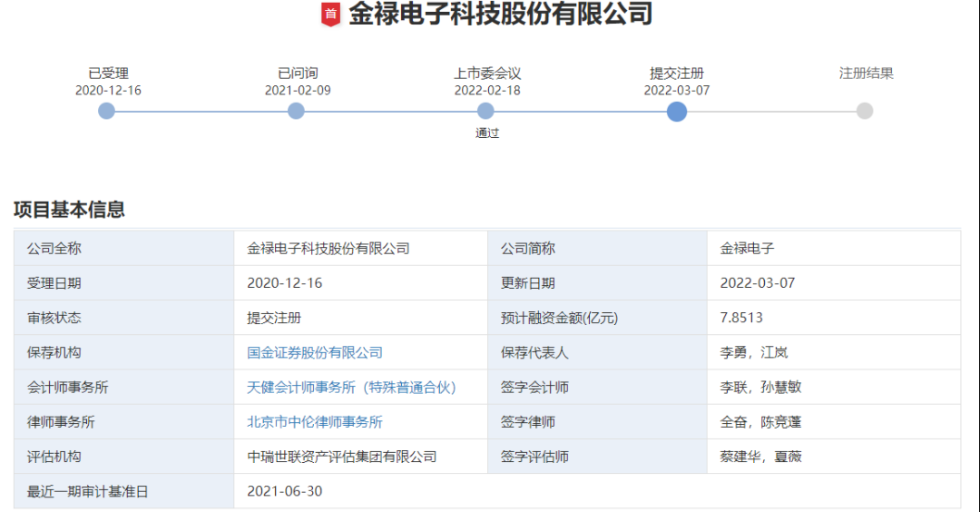Click the signing accountants 李联，孙慧敏
The height and width of the screenshot is (512, 980).
(760, 388)
